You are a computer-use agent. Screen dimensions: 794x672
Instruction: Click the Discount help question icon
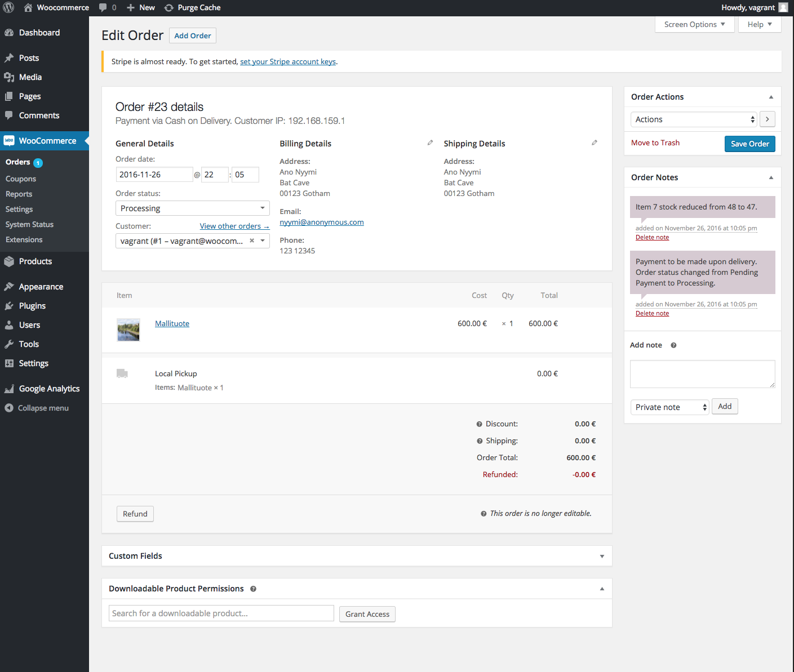(x=480, y=424)
